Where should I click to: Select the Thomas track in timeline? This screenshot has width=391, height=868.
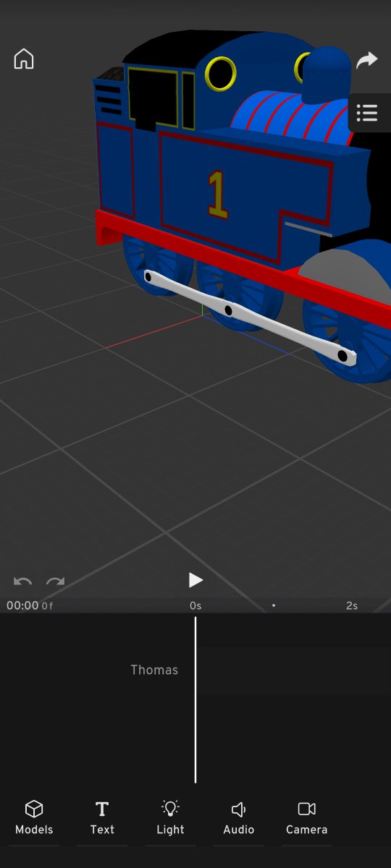click(154, 670)
